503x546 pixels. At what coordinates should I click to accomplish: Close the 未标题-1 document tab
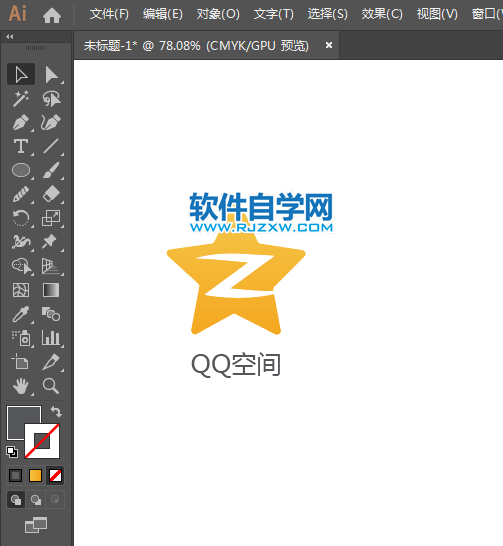329,45
